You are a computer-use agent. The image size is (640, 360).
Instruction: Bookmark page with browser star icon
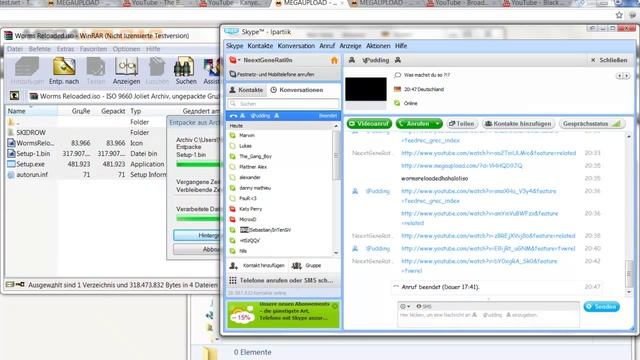coord(619,15)
